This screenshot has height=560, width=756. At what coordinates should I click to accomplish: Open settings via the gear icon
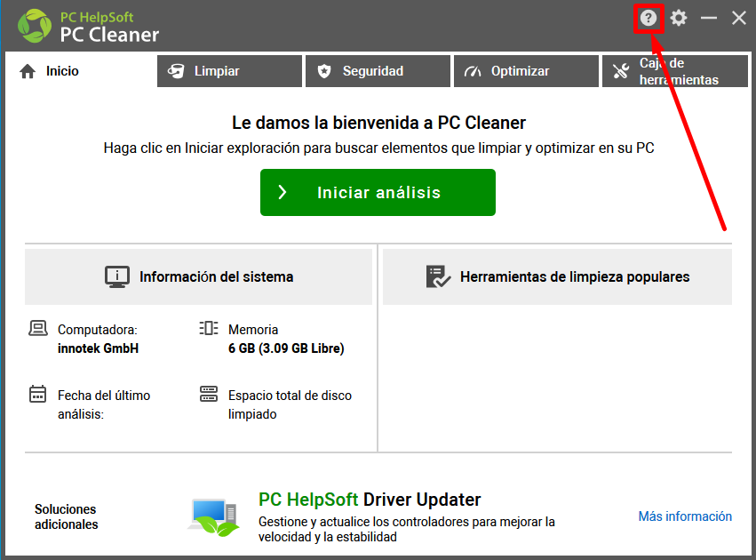point(679,19)
